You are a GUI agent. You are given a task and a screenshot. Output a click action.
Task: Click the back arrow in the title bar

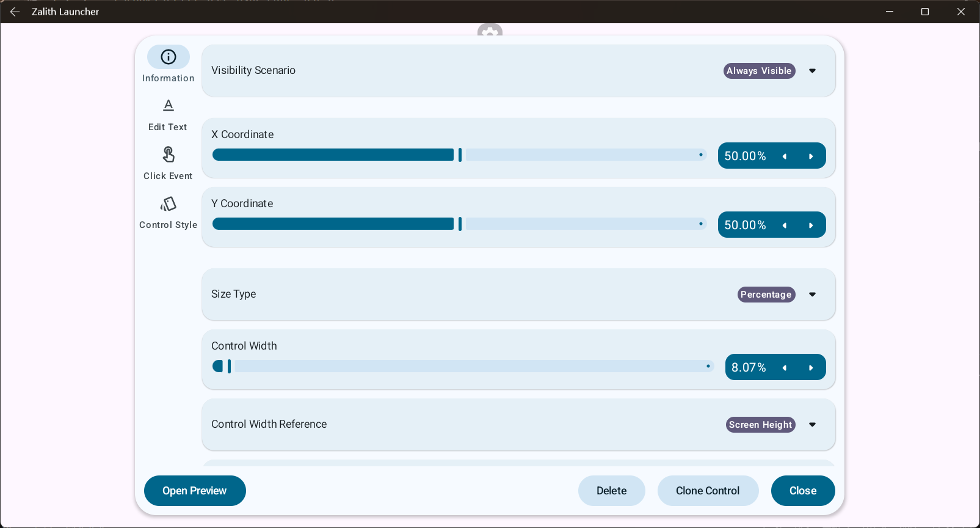(15, 12)
